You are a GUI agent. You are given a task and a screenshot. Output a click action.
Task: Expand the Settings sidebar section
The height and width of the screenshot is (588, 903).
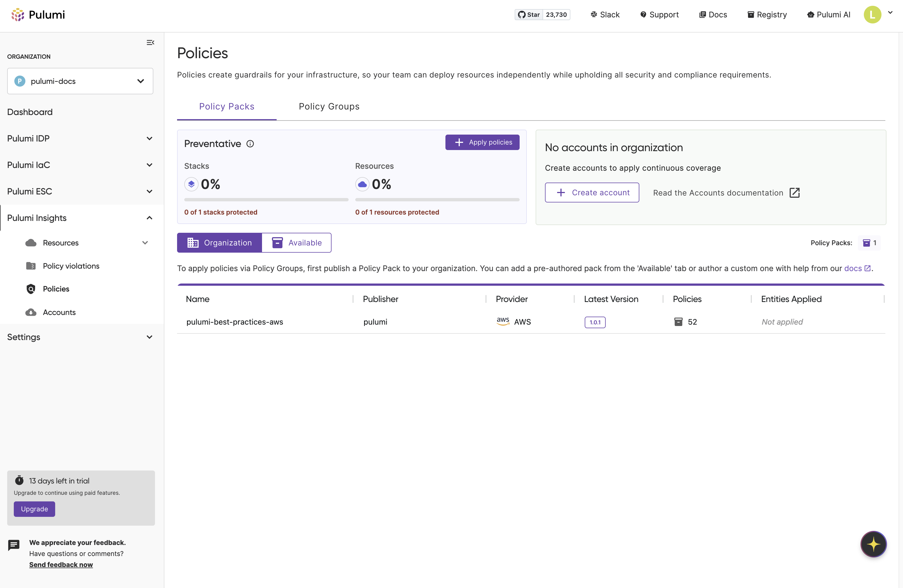[x=80, y=337]
